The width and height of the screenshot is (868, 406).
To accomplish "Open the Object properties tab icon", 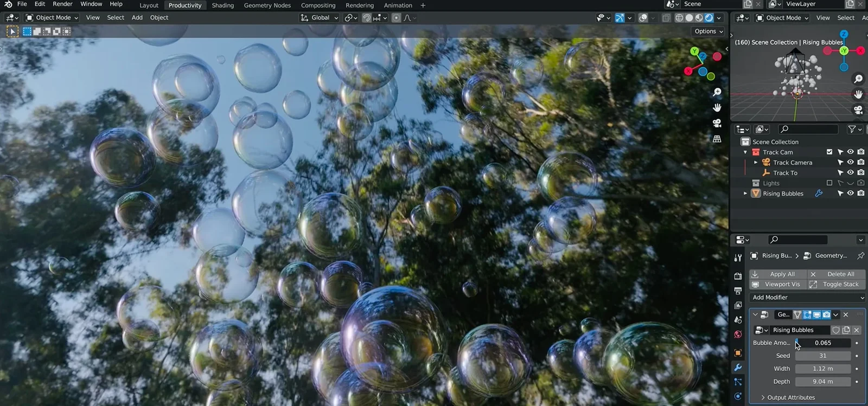I will (x=738, y=353).
